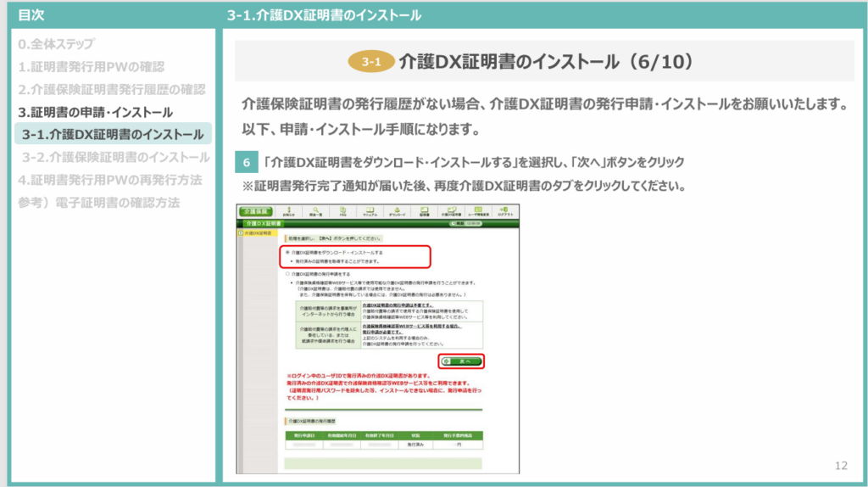Go to 参考）電子証明書の確認方法 contents entry
Screen dimensions: 868x487
pyautogui.click(x=99, y=203)
